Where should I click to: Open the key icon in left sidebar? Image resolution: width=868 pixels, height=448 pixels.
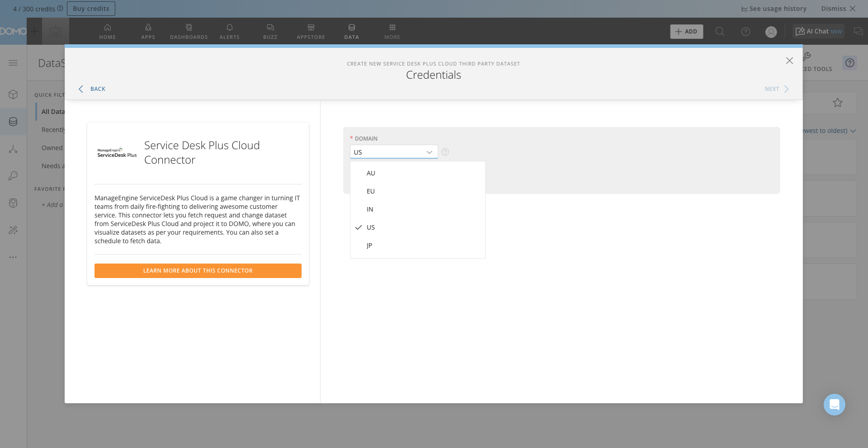tap(13, 176)
